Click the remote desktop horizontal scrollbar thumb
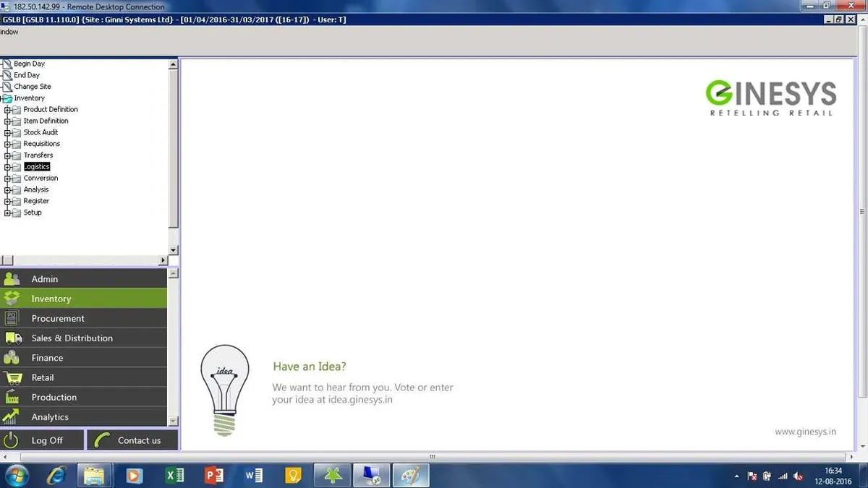Screen dimensions: 868x488 pos(433,457)
